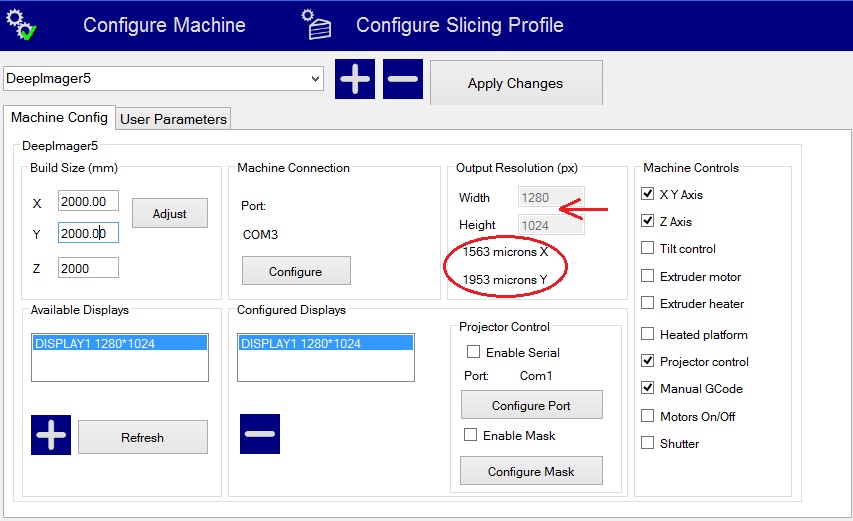Check the Enable Serial option
The image size is (853, 521).
473,353
